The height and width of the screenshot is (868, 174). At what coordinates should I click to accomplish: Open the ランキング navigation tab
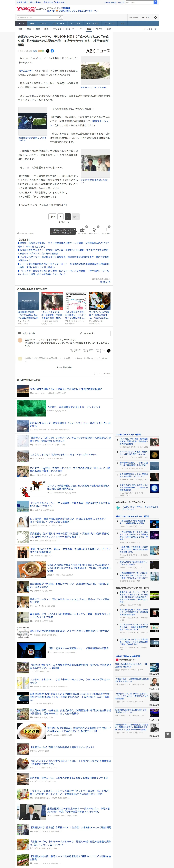coord(109,24)
